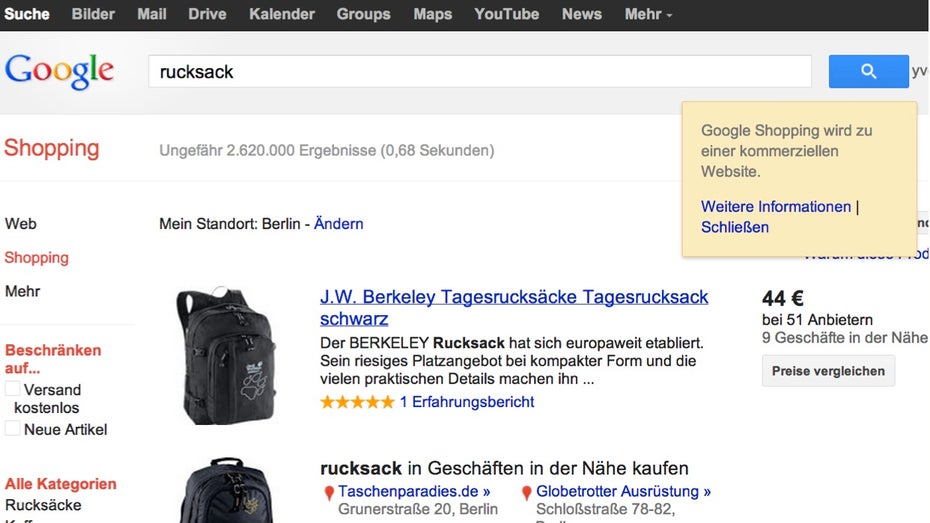Expand Mehr in the left sidebar
Viewport: 930px width, 523px height.
tap(22, 291)
